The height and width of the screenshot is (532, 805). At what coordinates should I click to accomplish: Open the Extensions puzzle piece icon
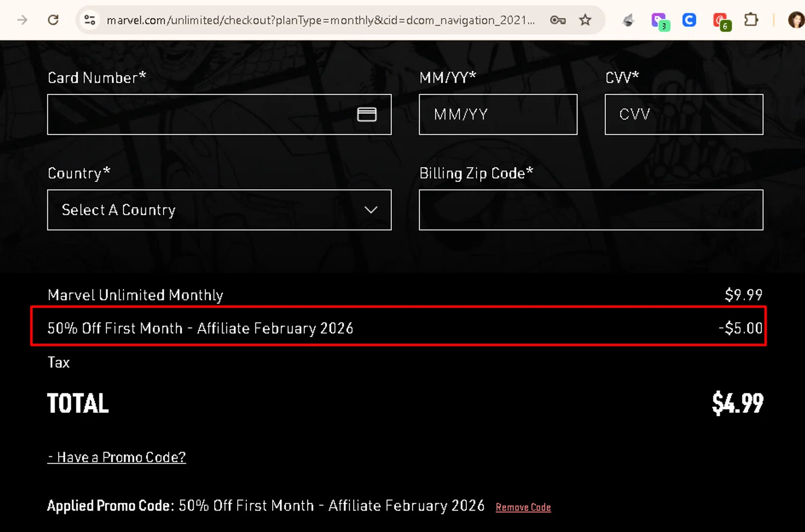(751, 20)
